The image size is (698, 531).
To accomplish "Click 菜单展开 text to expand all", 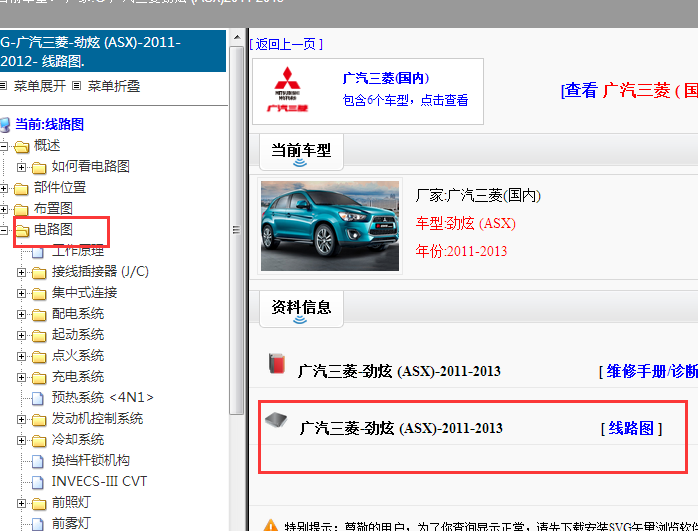I will (40, 85).
